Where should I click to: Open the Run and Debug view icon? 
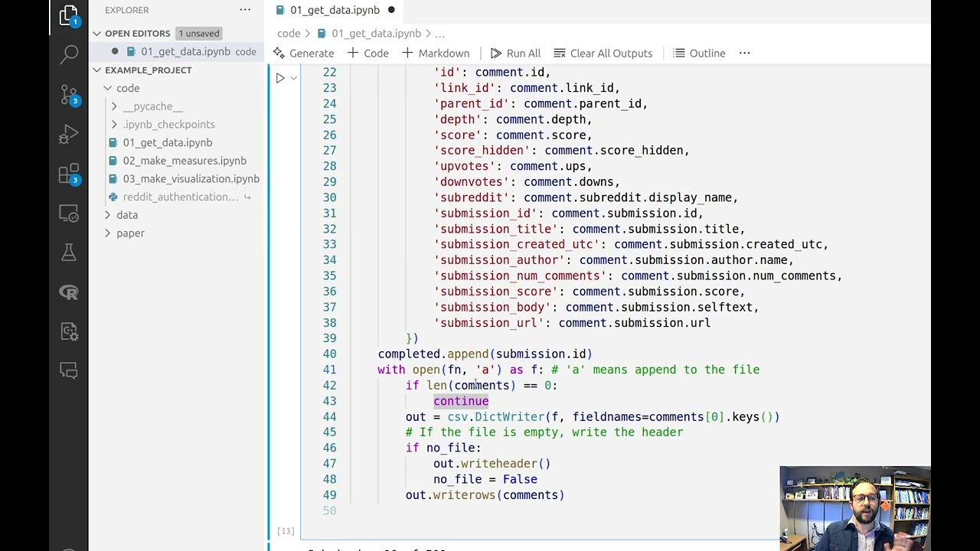(69, 135)
